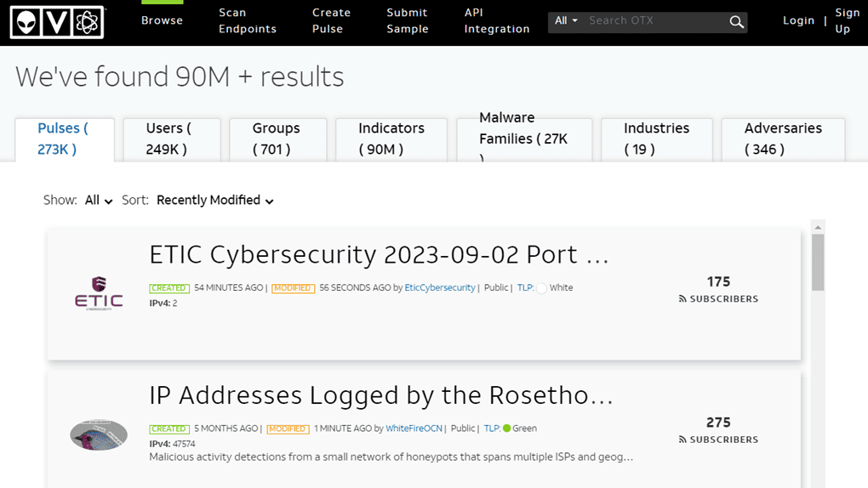Open Create Pulse page

tap(331, 20)
